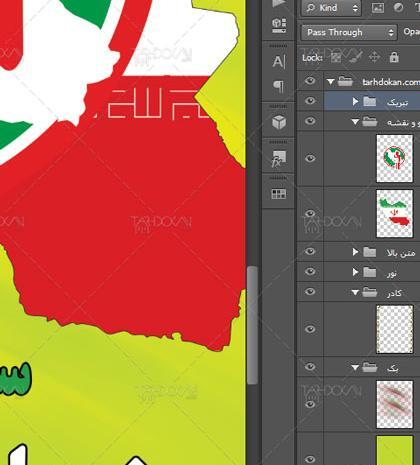The image size is (420, 465).
Task: Filter layers by pixel image icon
Action: (x=378, y=8)
